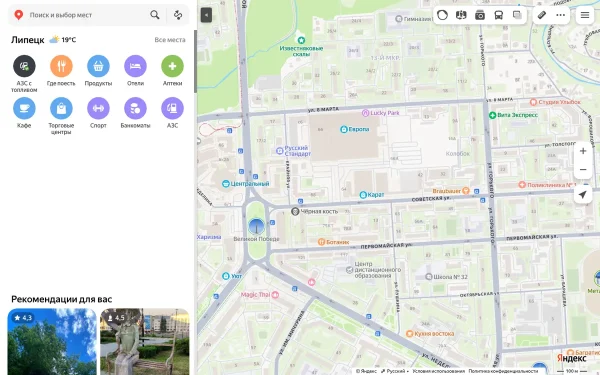This screenshot has height=375, width=600.
Task: Zoom out with the minus button
Action: point(583,170)
